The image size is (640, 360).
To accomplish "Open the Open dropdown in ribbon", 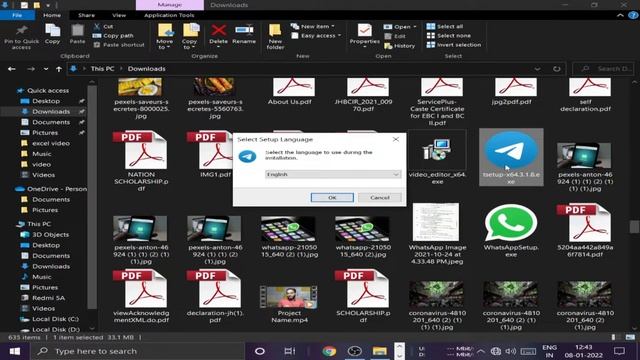I will point(400,27).
